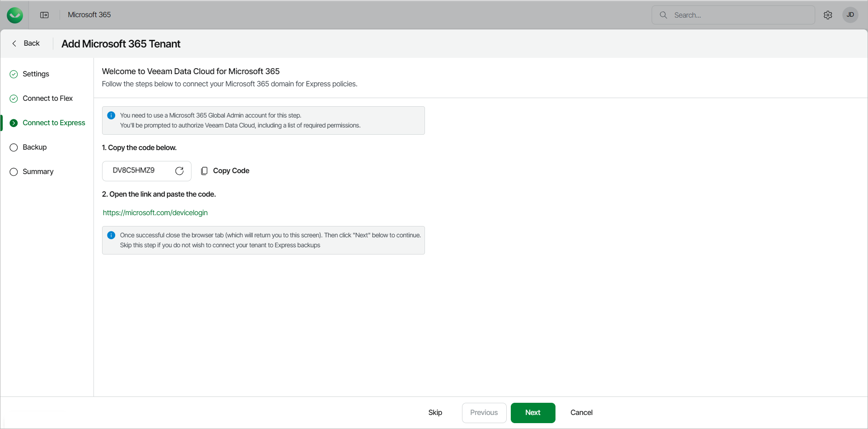Go to Connect to Flex step
The image size is (868, 429).
[47, 99]
